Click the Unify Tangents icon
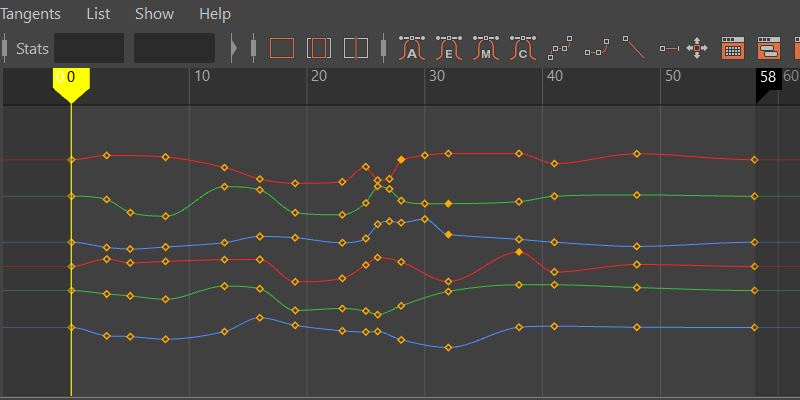The image size is (800, 400). click(597, 47)
